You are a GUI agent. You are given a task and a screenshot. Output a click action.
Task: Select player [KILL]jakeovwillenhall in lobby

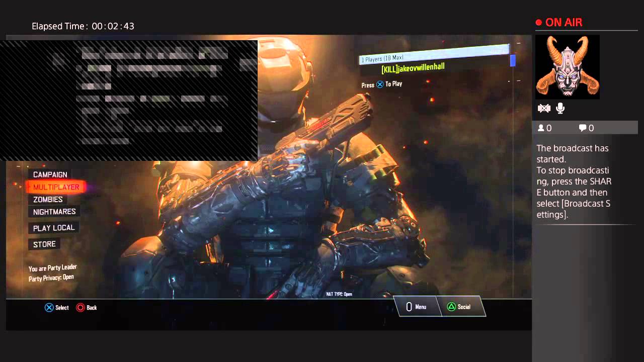pos(413,68)
